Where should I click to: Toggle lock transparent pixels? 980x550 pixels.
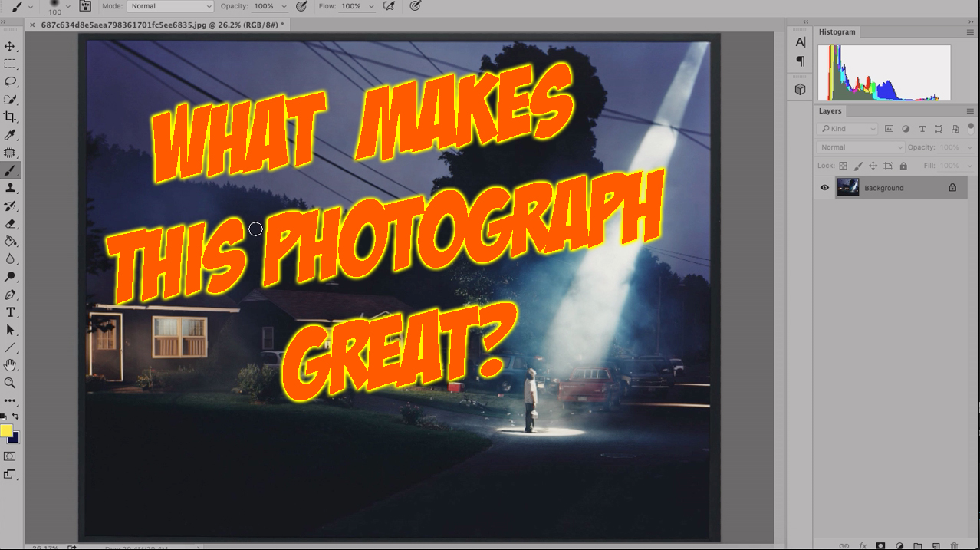[844, 166]
